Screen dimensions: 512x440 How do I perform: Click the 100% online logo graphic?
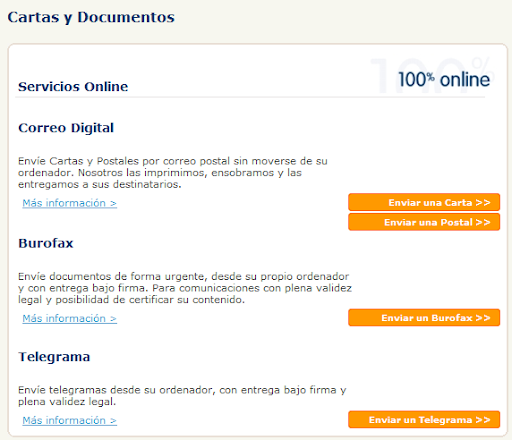[x=437, y=76]
